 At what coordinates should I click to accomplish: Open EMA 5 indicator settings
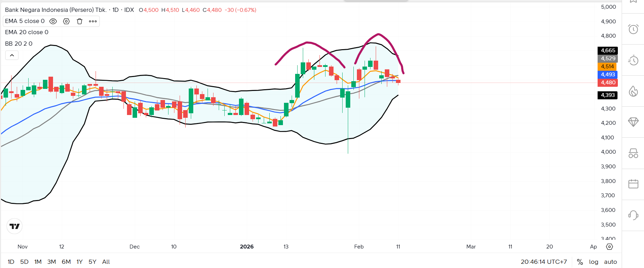66,21
